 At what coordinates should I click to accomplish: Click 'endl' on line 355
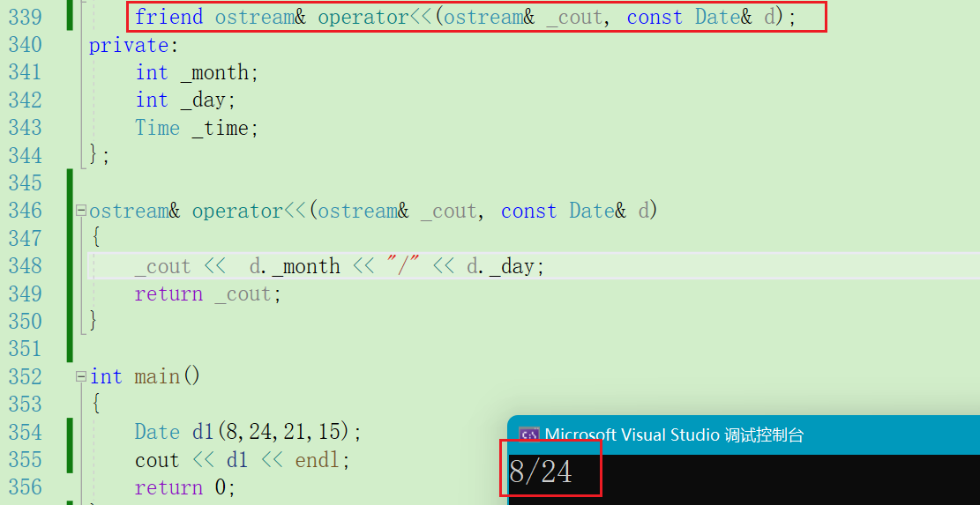[317, 460]
